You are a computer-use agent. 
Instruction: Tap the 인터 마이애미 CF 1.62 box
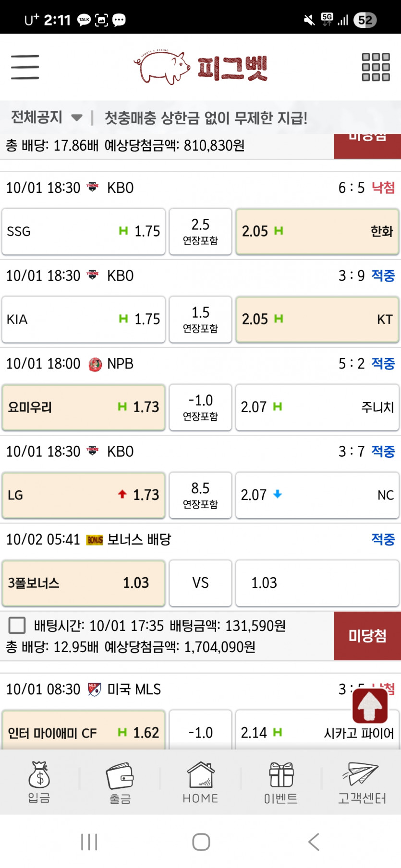click(x=84, y=730)
